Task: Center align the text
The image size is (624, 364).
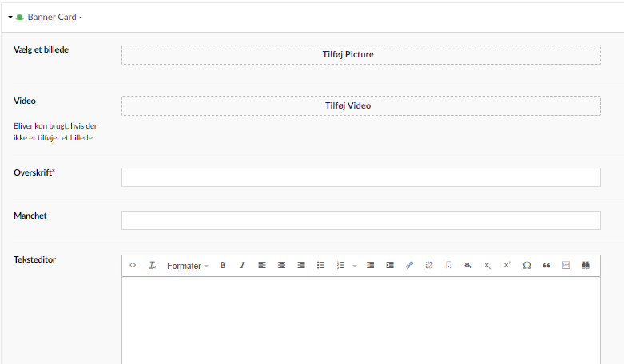Action: click(281, 266)
